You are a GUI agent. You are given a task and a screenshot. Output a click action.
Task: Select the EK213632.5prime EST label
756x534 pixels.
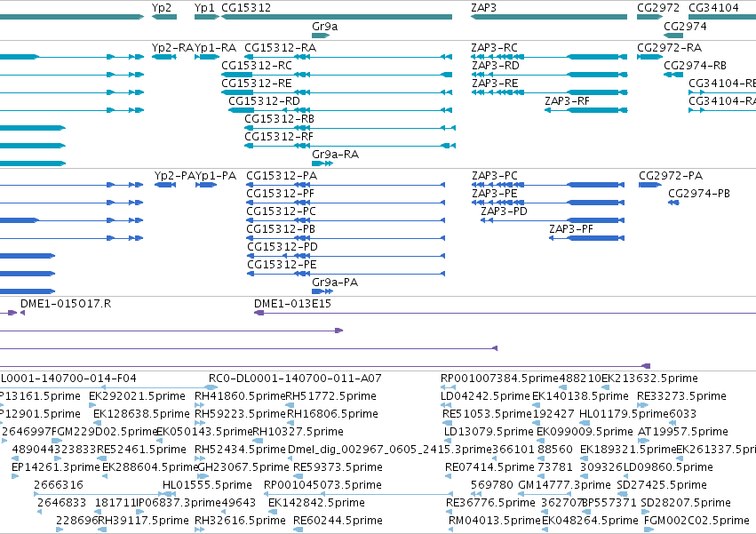coord(650,379)
